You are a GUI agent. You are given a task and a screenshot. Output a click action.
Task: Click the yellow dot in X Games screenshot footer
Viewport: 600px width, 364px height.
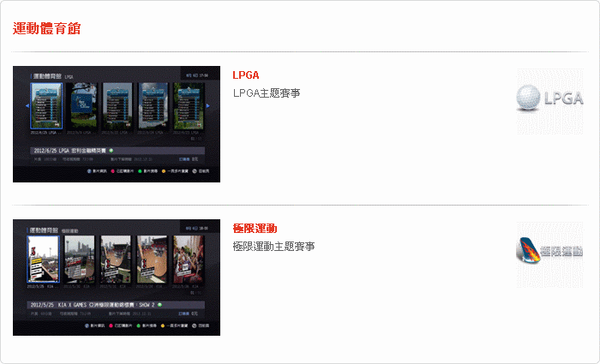[x=163, y=325]
